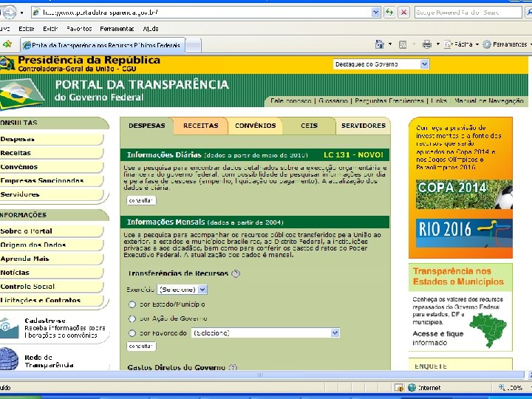The height and width of the screenshot is (399, 532).
Task: Open the Ferramentas gear toolbar menu
Action: (506, 44)
